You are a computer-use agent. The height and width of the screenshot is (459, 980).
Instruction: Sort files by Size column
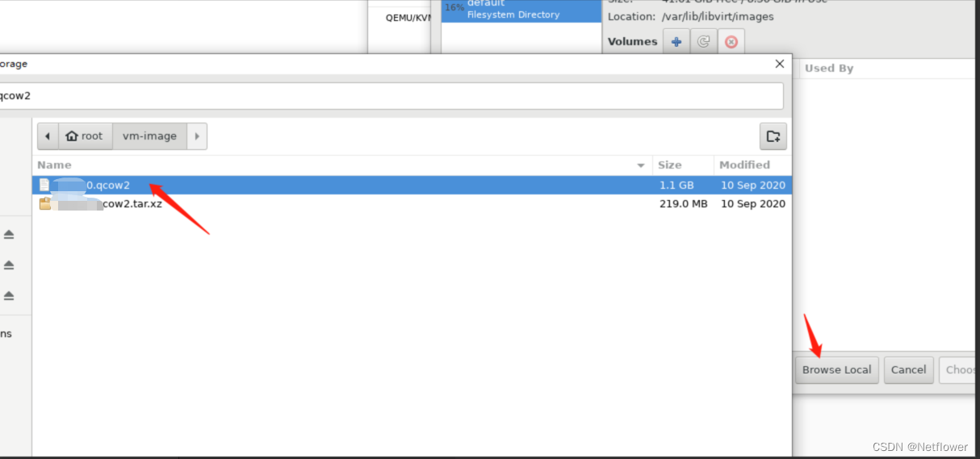tap(683, 165)
